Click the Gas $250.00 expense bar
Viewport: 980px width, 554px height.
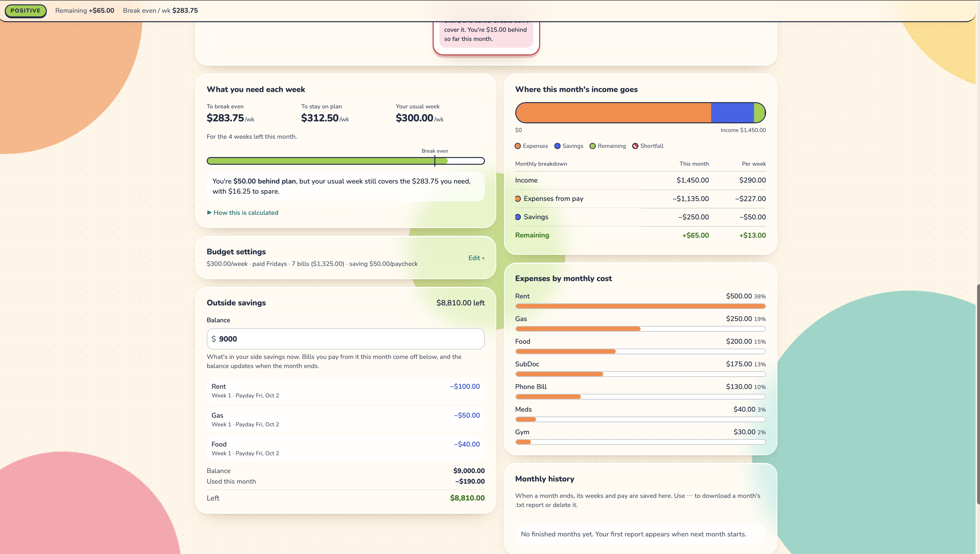click(640, 329)
